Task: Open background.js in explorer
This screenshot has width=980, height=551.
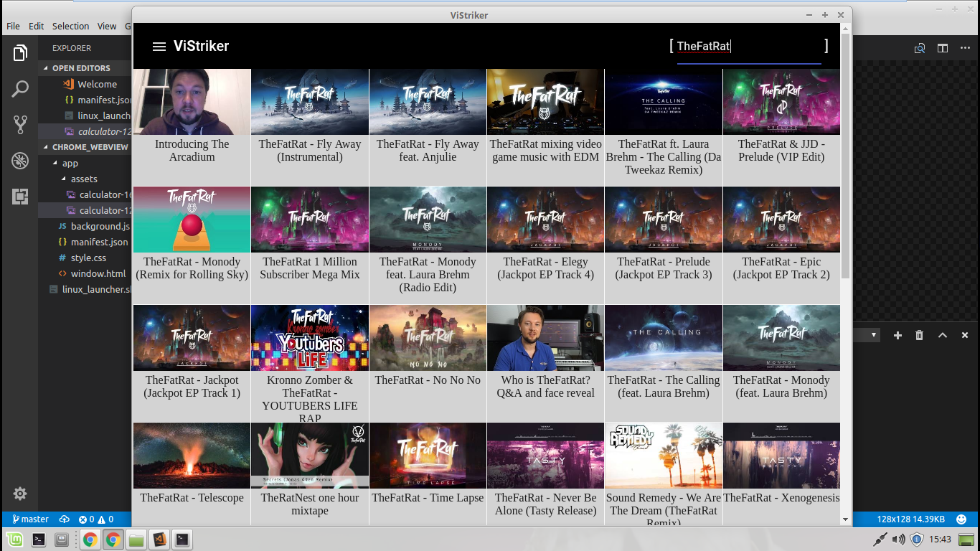Action: click(85, 226)
